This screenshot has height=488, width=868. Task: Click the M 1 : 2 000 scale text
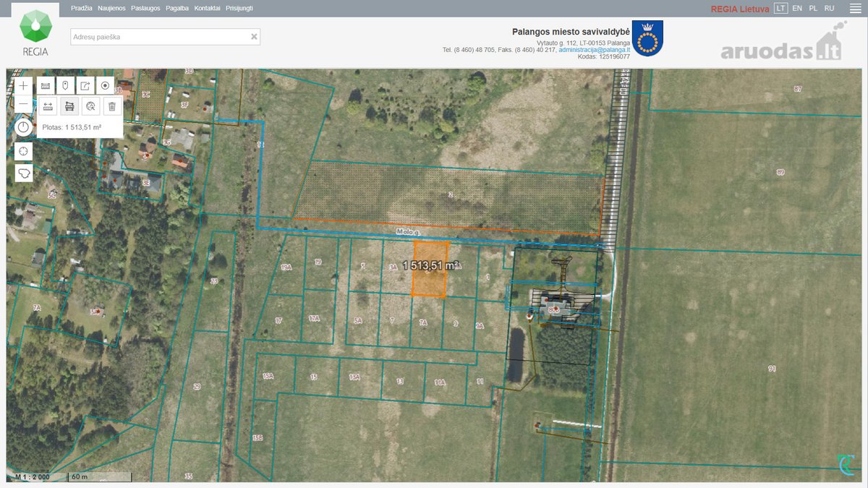click(x=33, y=477)
